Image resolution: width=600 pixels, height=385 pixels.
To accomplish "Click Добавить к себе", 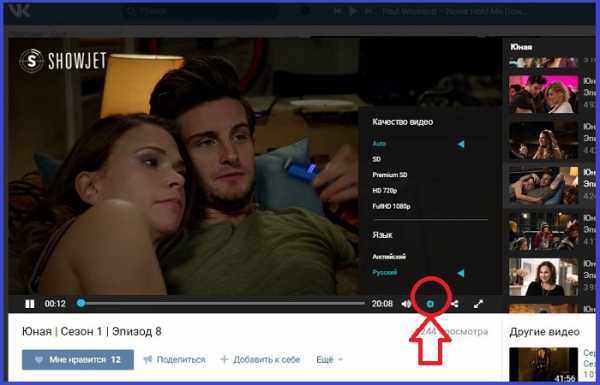I will click(267, 360).
